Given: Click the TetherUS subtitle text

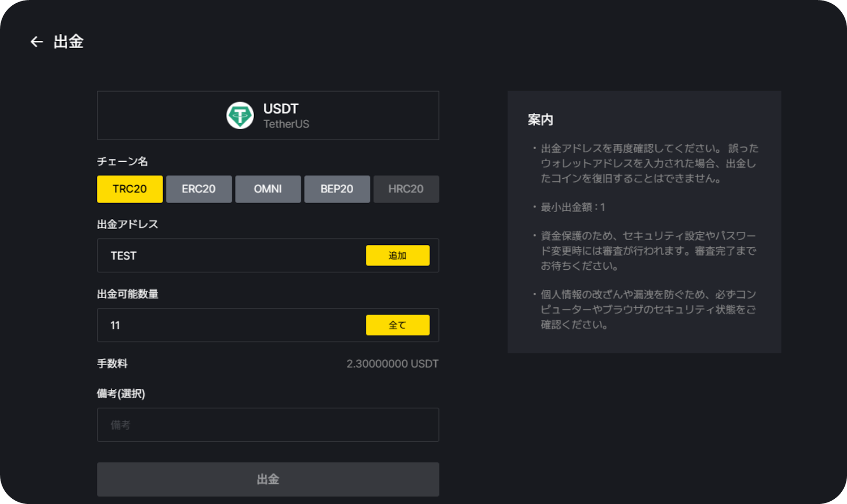Looking at the screenshot, I should point(286,124).
